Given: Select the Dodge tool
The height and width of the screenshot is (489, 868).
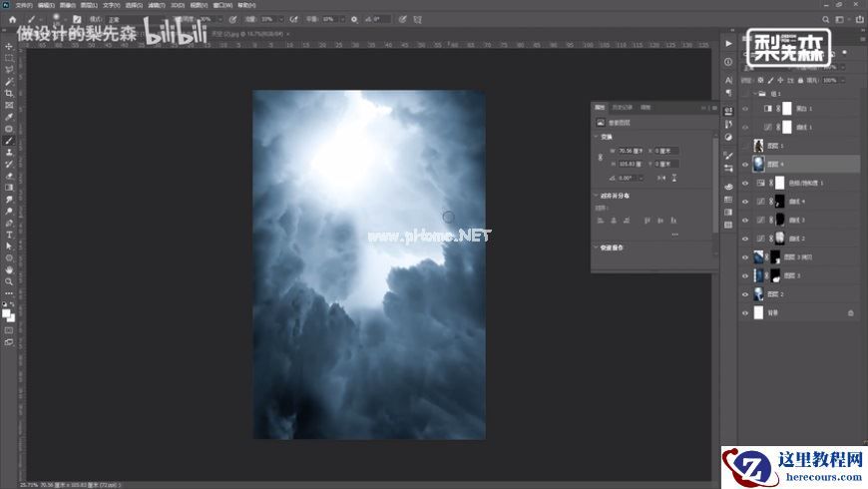Looking at the screenshot, I should pos(9,211).
